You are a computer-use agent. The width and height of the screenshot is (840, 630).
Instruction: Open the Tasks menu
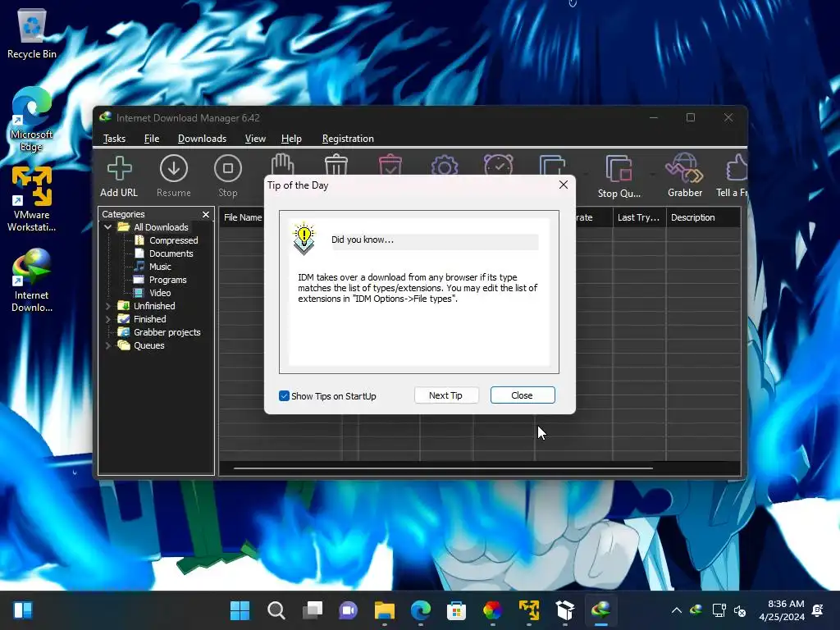[114, 138]
